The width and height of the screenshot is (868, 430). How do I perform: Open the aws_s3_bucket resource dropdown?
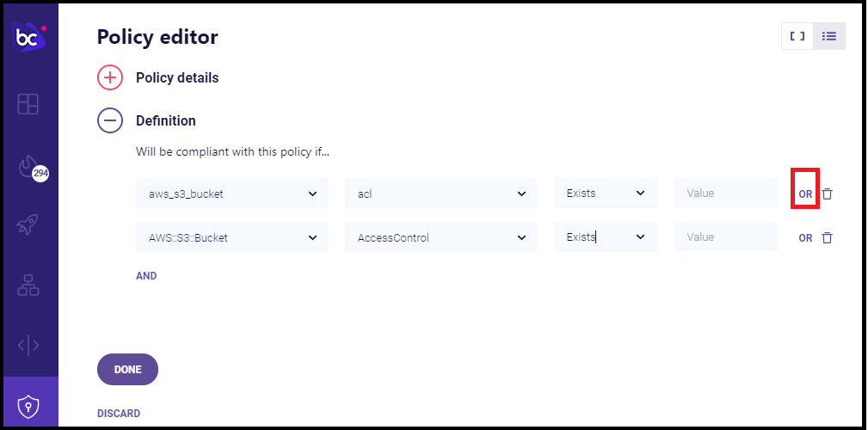point(231,193)
